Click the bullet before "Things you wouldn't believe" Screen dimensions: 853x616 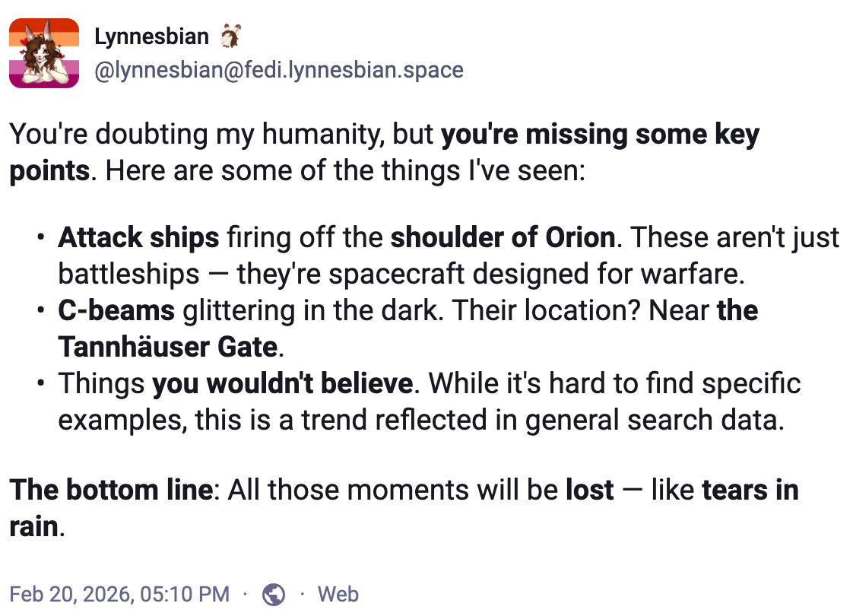coord(40,384)
